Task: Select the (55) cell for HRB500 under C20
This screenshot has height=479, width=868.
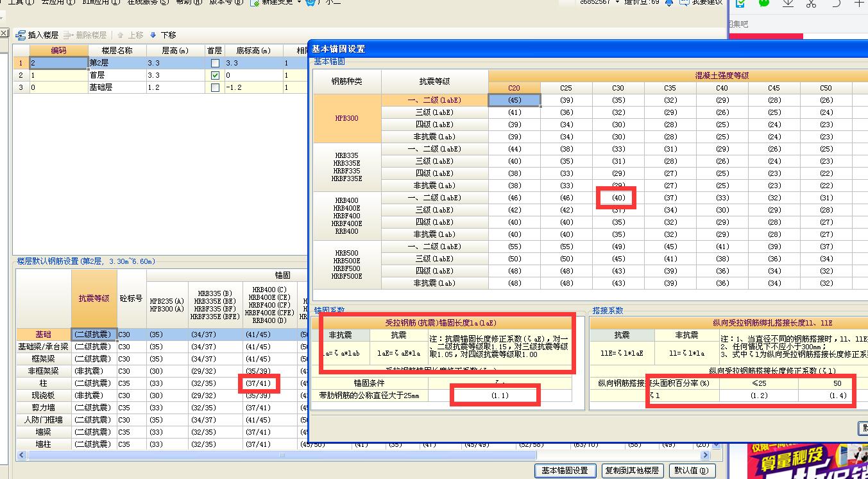Action: 514,247
